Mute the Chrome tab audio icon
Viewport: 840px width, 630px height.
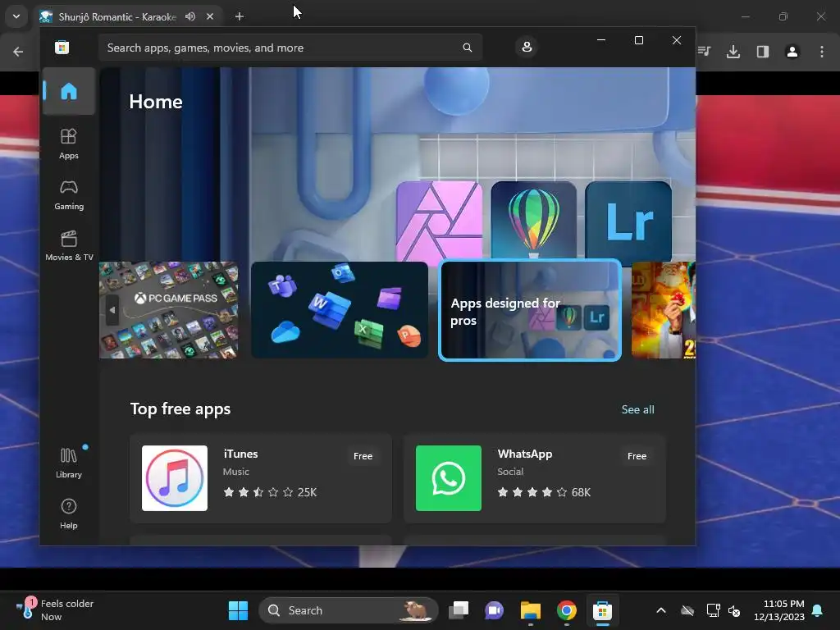(x=190, y=16)
